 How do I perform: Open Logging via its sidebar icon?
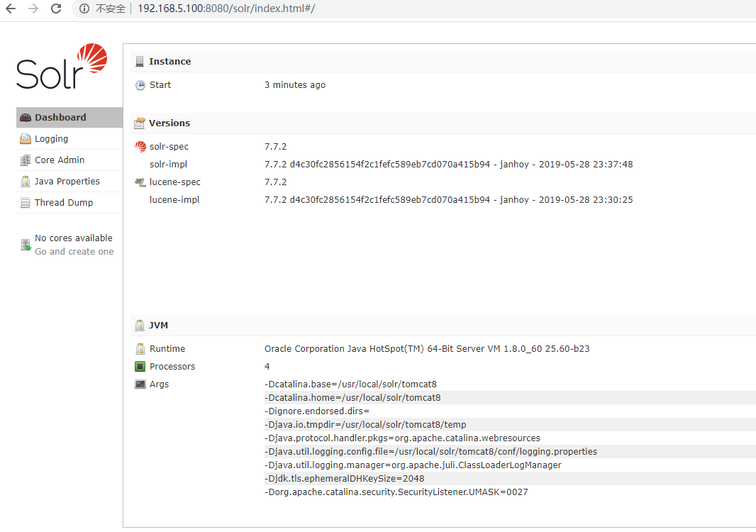click(26, 138)
